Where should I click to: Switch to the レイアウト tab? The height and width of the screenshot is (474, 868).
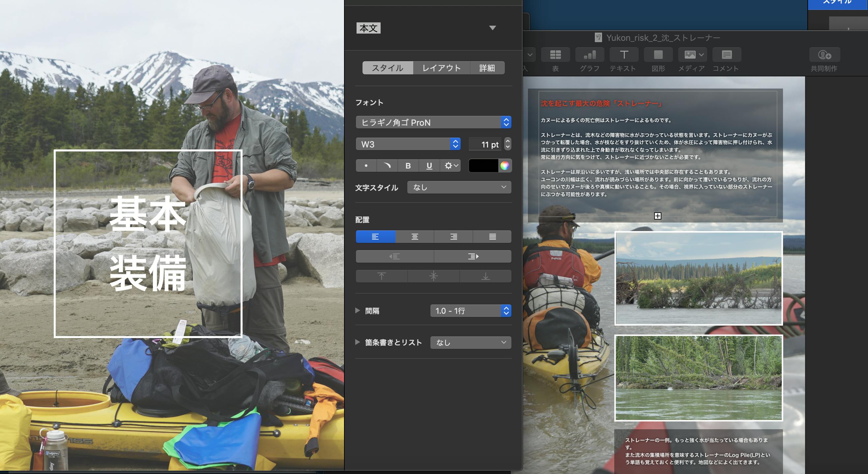[x=441, y=68]
